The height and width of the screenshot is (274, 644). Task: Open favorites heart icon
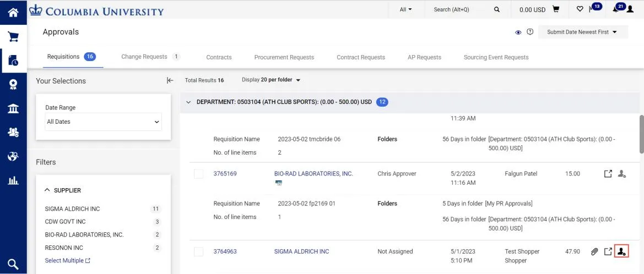click(580, 9)
